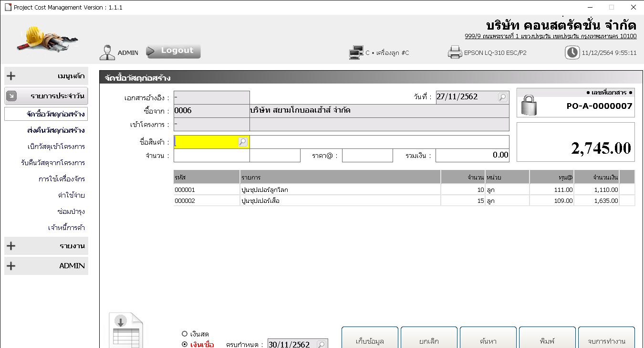Open เบิกวัสดุเข้าโครงการ menu item
644x348 pixels.
(56, 147)
